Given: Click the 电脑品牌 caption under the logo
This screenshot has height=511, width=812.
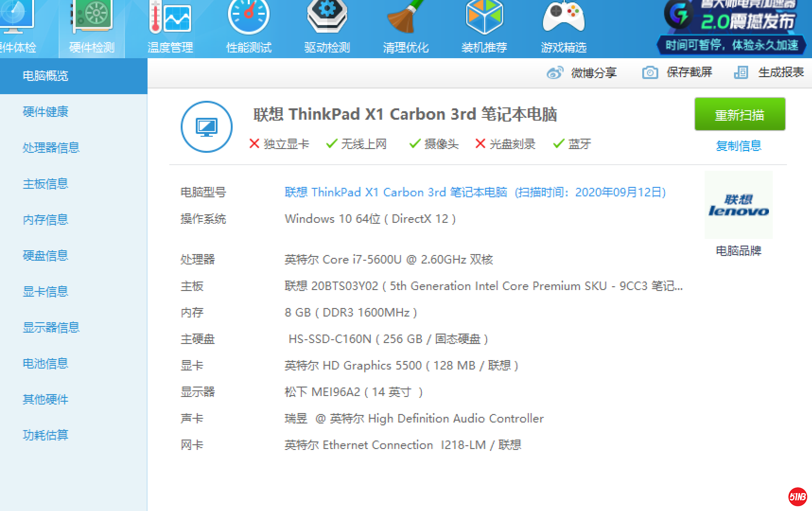Looking at the screenshot, I should pos(739,251).
